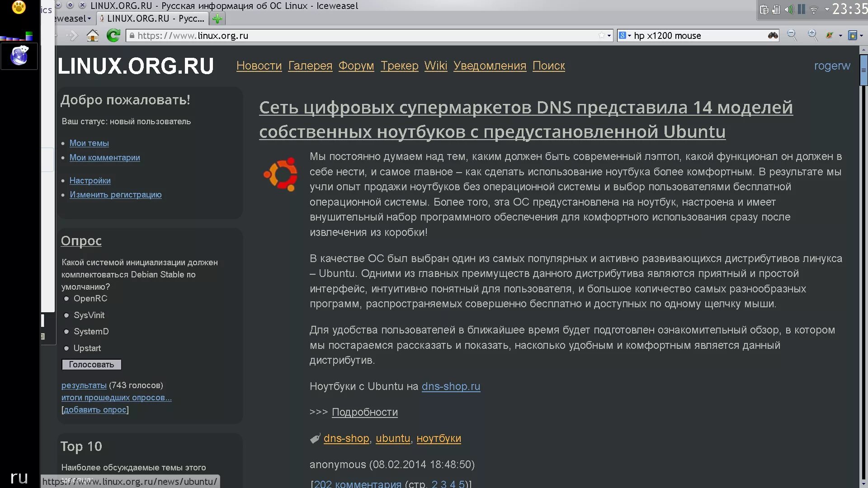This screenshot has height=488, width=868.
Task: Expand the URL history dropdown arrow
Action: click(x=609, y=36)
